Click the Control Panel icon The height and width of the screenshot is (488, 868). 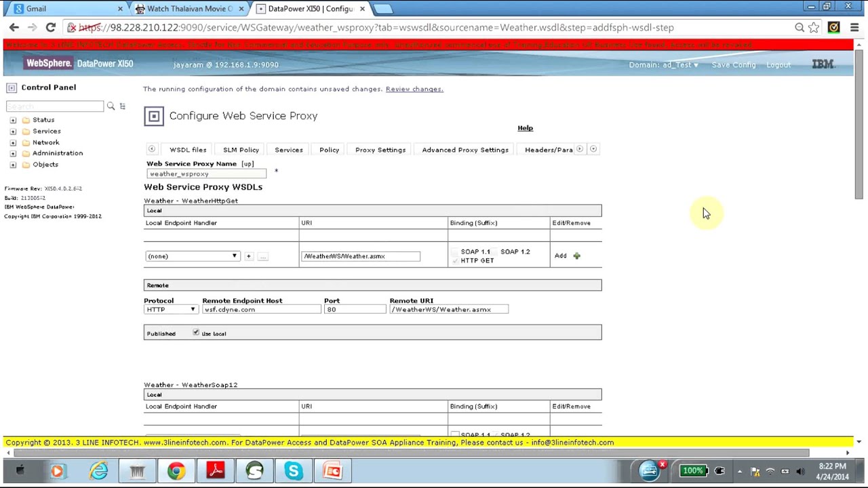click(12, 87)
